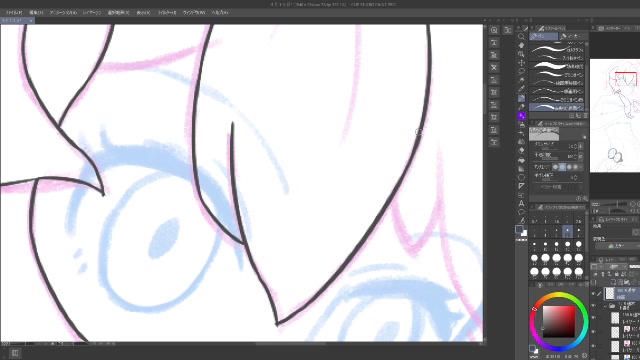640x360 pixels.
Task: Open the Animation menu
Action: pyautogui.click(x=63, y=13)
